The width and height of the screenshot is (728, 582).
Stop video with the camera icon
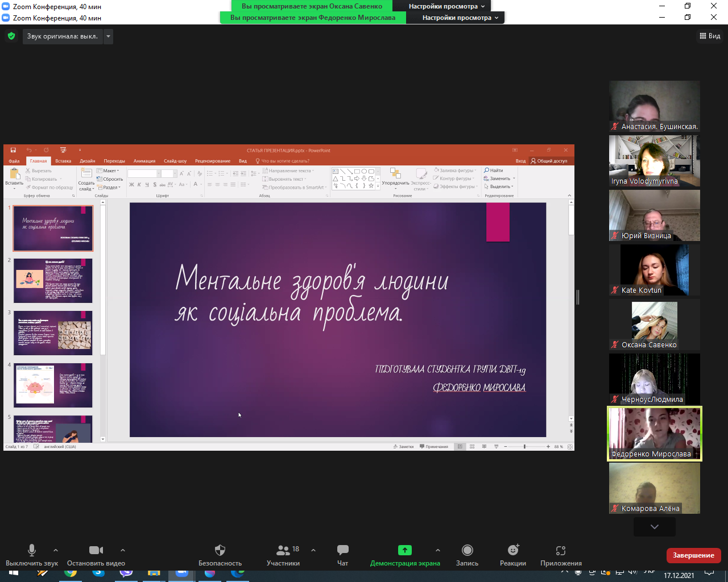(x=96, y=550)
